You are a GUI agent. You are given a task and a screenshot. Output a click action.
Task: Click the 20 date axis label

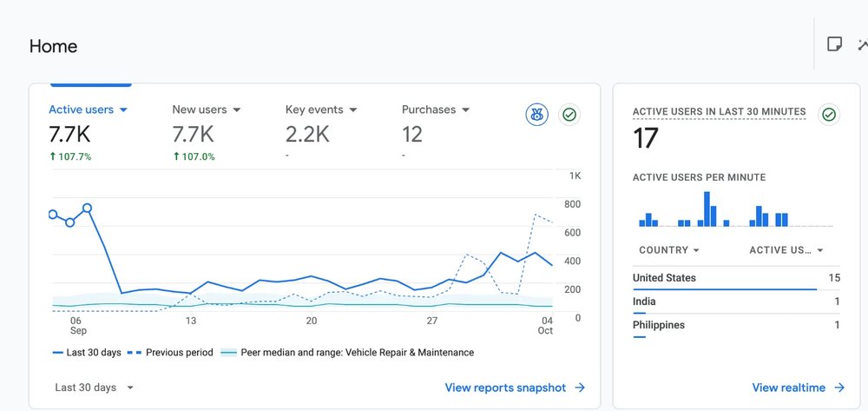point(311,321)
